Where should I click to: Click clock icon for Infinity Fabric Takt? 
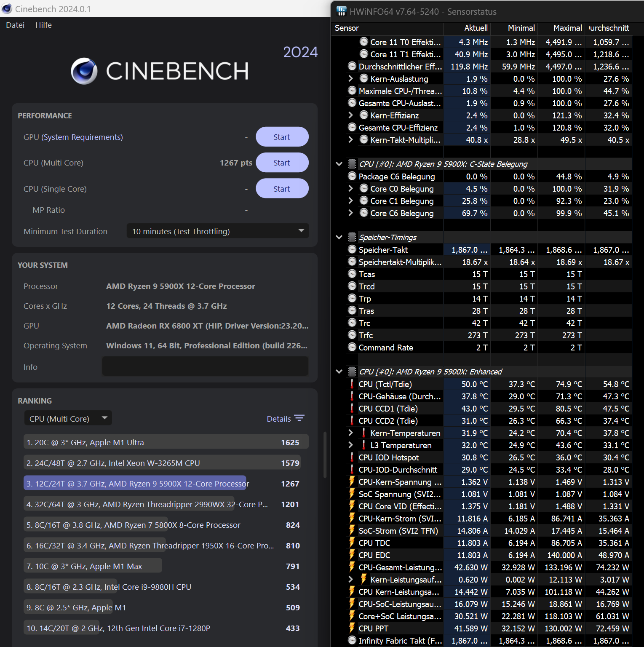[352, 640]
